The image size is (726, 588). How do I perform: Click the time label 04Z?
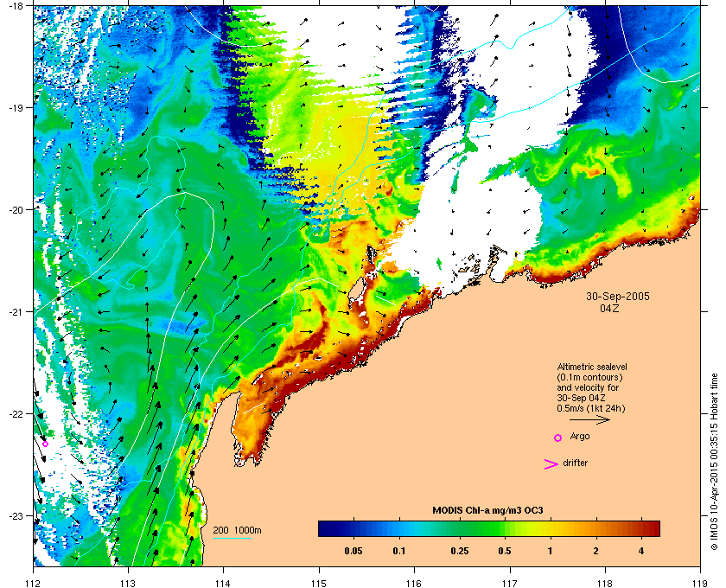click(609, 308)
